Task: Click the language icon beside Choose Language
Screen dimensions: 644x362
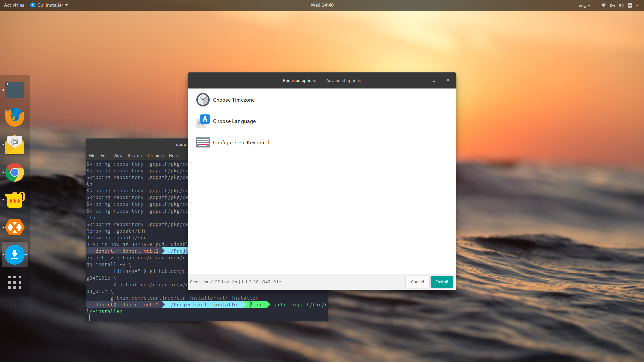Action: [x=203, y=121]
